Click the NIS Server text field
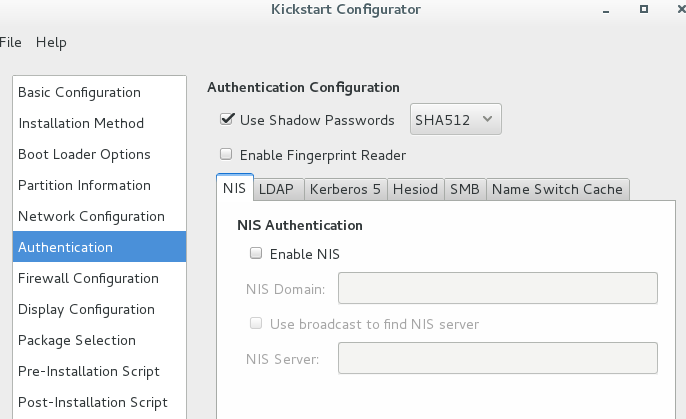 pyautogui.click(x=498, y=358)
